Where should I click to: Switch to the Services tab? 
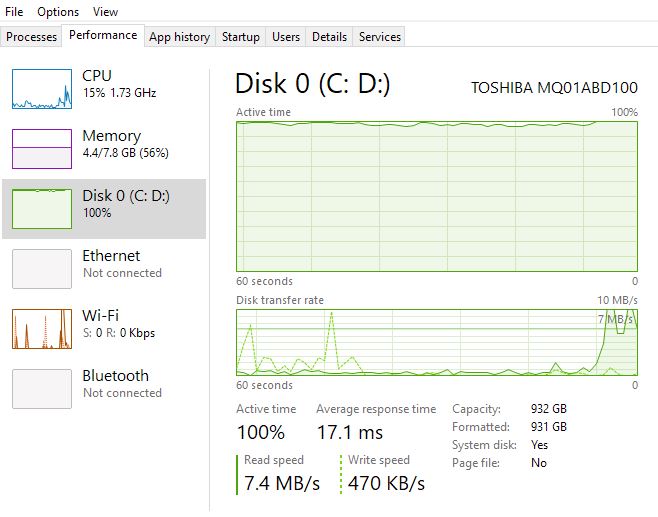[x=380, y=37]
